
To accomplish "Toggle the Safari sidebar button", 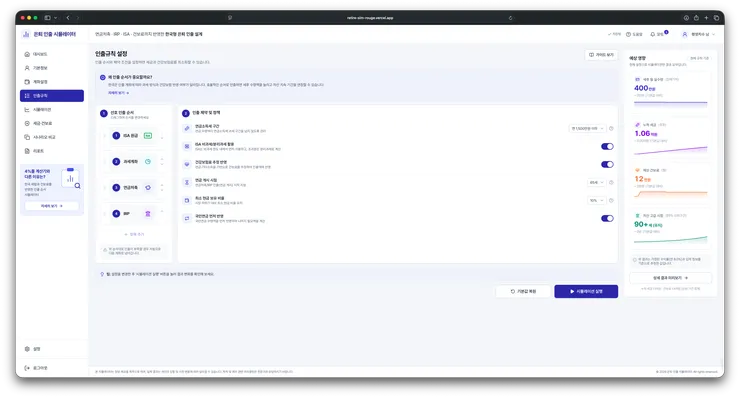I will pos(47,18).
